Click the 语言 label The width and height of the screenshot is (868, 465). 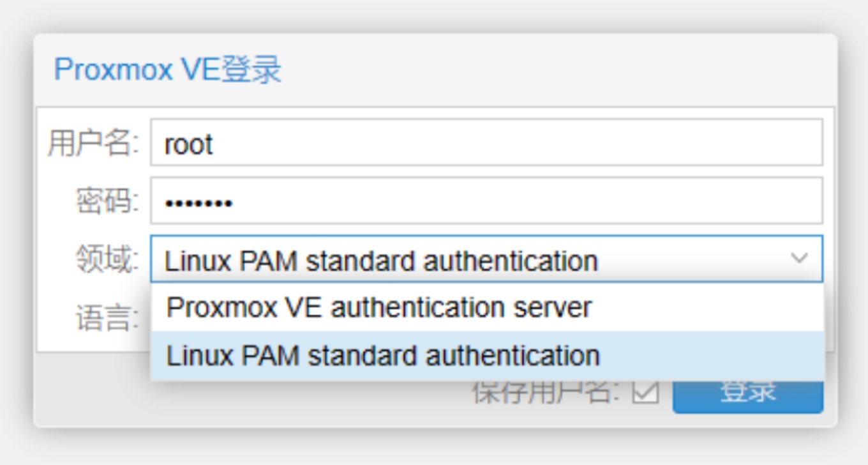tap(107, 318)
